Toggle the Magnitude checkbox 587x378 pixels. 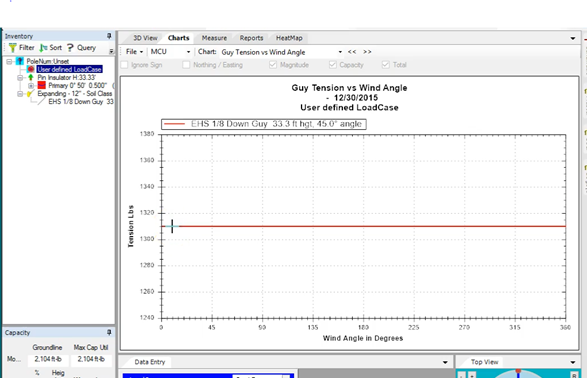tap(273, 65)
